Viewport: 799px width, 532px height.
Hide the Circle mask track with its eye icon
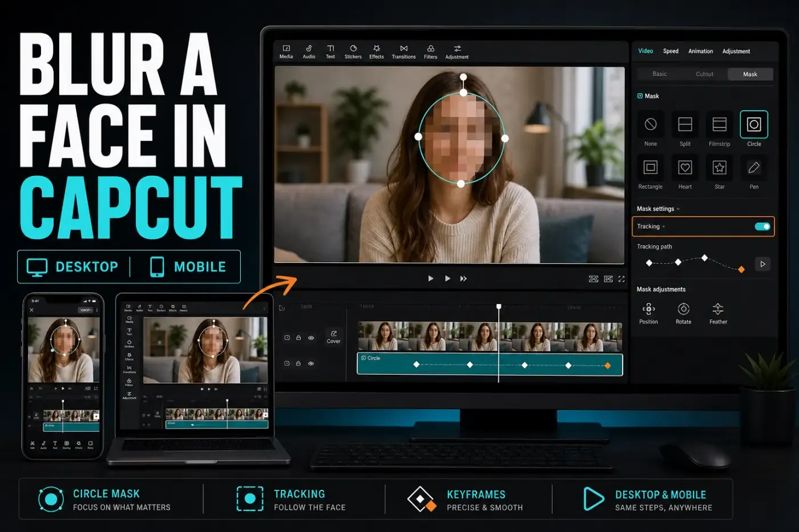(311, 363)
